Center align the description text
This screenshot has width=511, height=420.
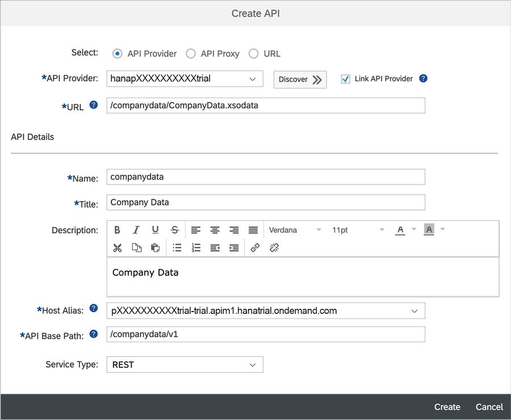point(215,230)
